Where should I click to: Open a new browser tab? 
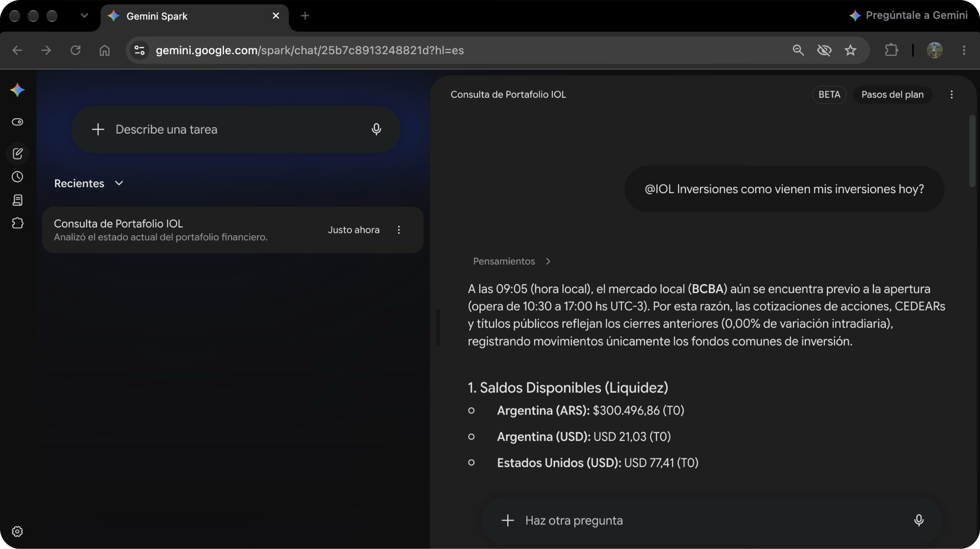(x=305, y=16)
